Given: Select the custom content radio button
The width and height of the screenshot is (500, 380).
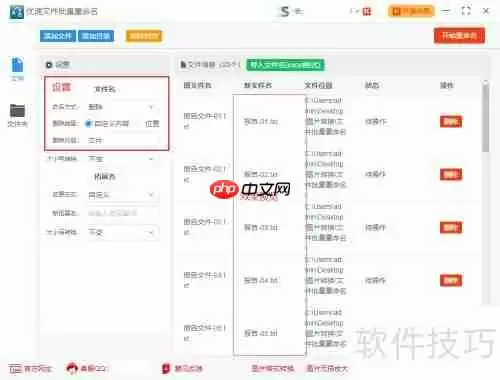Looking at the screenshot, I should [88, 124].
